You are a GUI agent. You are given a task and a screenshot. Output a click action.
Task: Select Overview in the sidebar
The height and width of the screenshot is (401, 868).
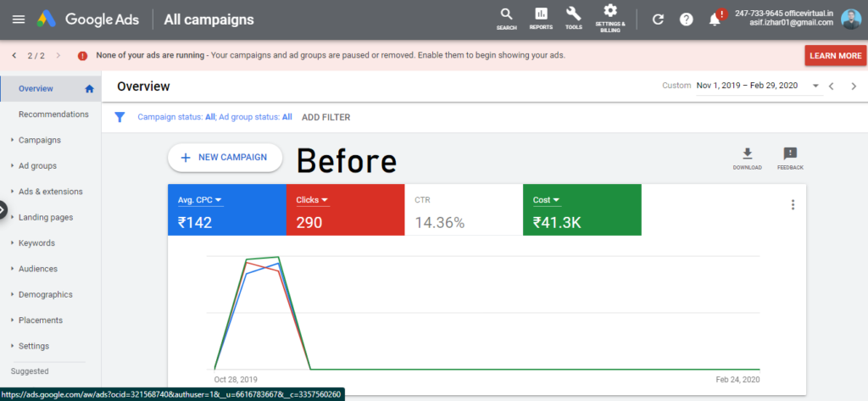tap(50, 89)
